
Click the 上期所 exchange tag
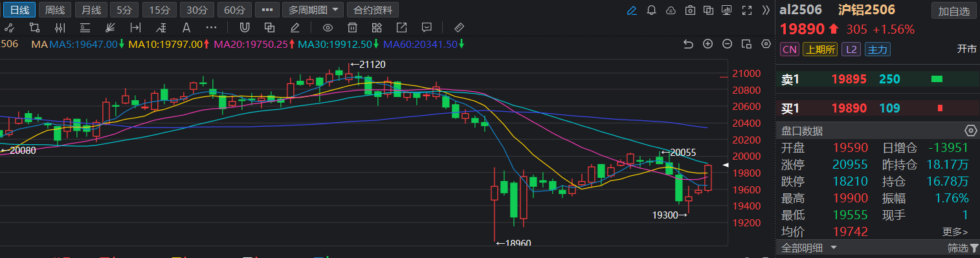tap(820, 49)
